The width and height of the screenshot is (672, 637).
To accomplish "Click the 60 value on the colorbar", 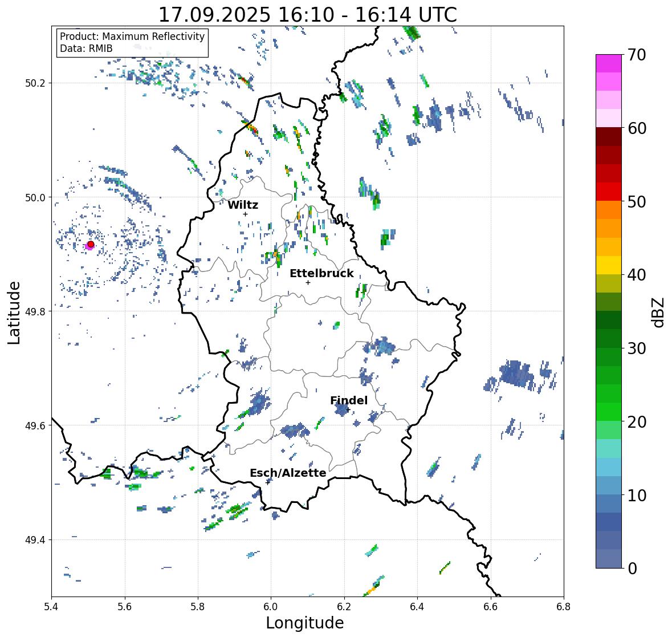I will pos(636,128).
